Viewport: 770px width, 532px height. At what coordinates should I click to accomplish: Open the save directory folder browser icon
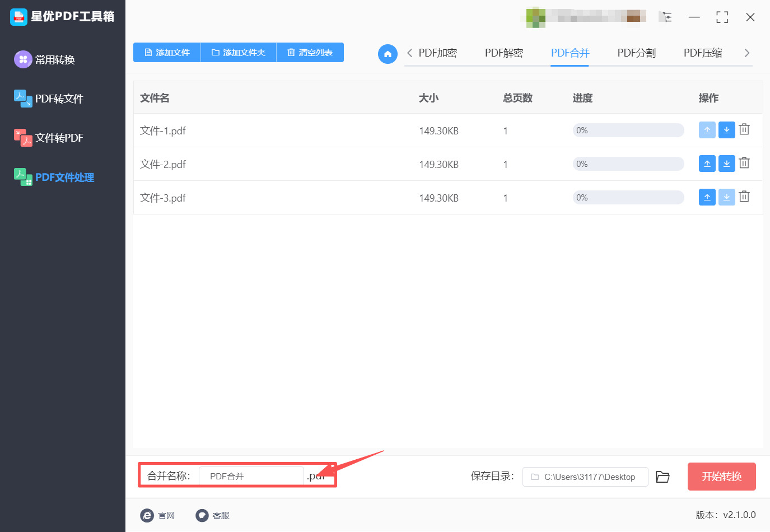pos(663,477)
